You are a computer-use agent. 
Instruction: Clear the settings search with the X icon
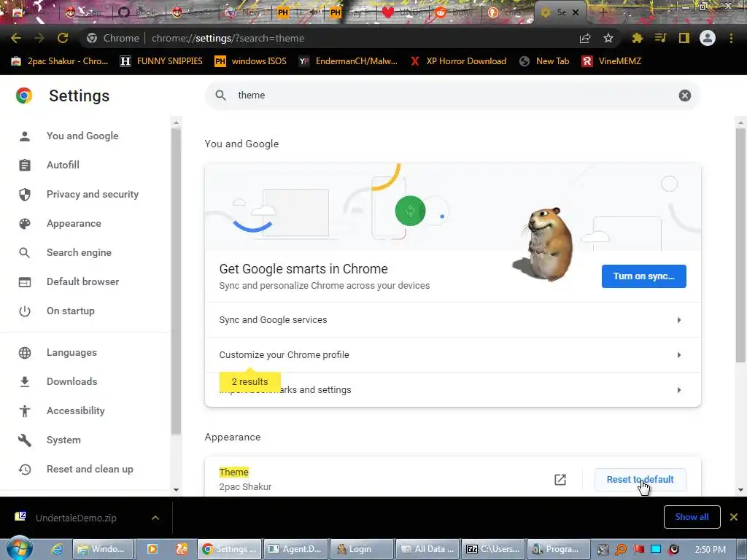[x=684, y=96]
